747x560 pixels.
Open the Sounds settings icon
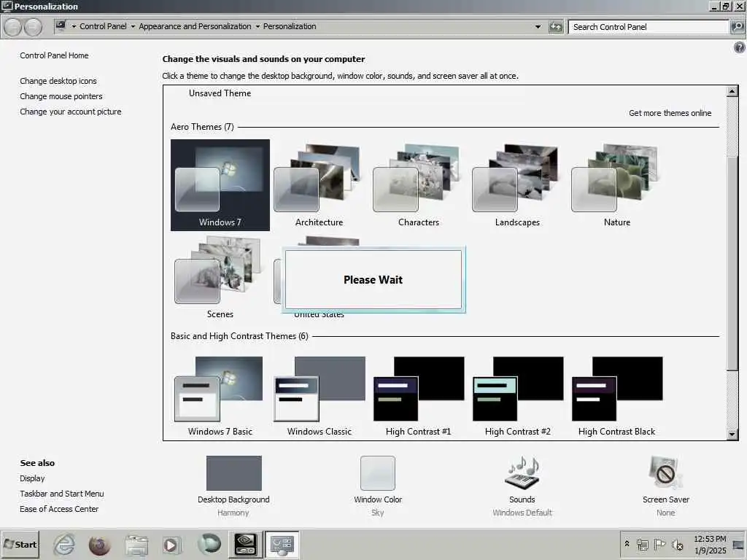pyautogui.click(x=522, y=473)
